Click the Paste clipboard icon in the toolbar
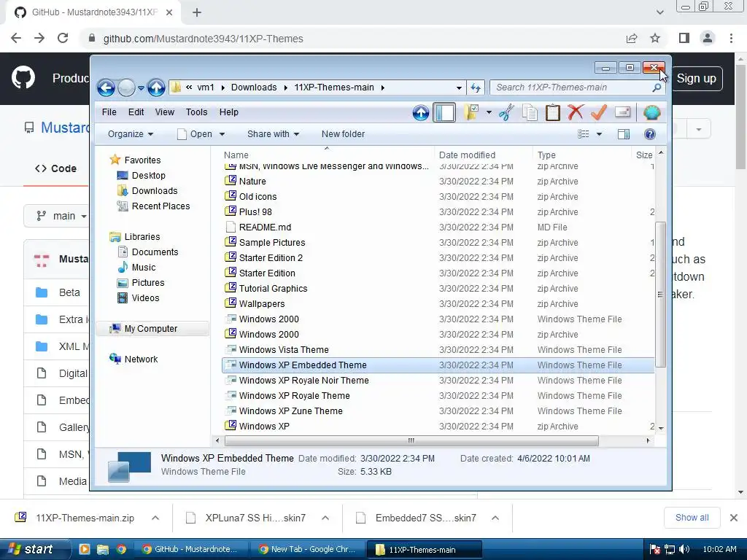 553,113
